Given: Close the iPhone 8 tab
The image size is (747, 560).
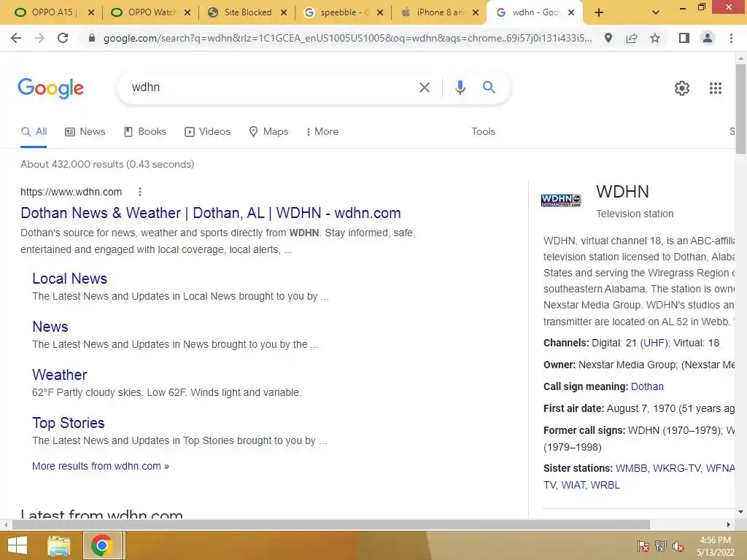Looking at the screenshot, I should click(476, 13).
